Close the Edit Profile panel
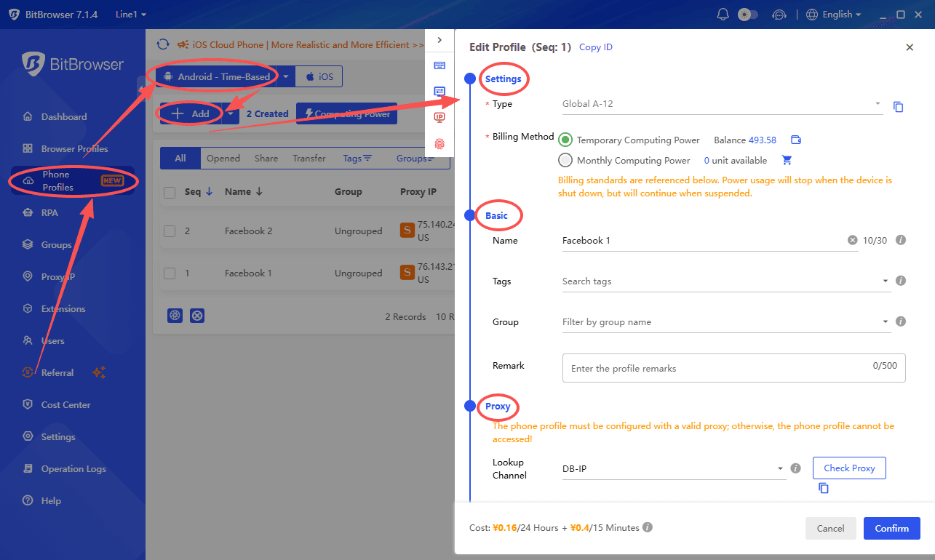 point(910,47)
